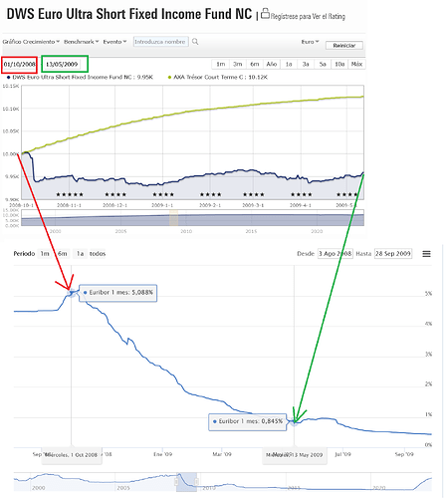This screenshot has width=448, height=498.
Task: Open the Gráfico Crecimiento dropdown
Action: click(31, 42)
